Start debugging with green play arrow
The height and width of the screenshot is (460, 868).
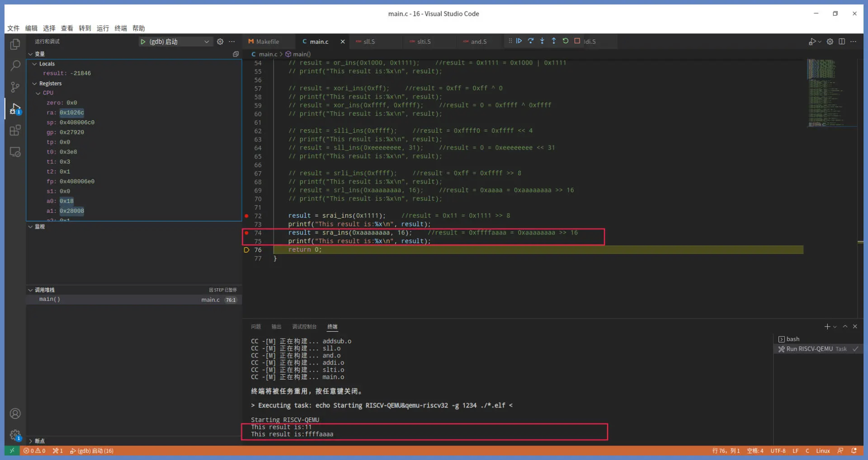[143, 42]
